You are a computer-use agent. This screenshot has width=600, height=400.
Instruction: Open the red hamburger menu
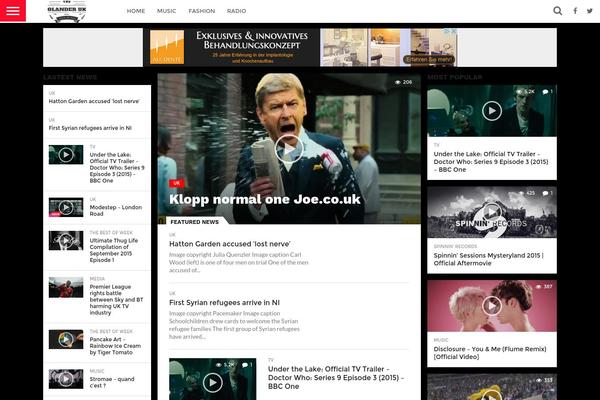pyautogui.click(x=13, y=11)
